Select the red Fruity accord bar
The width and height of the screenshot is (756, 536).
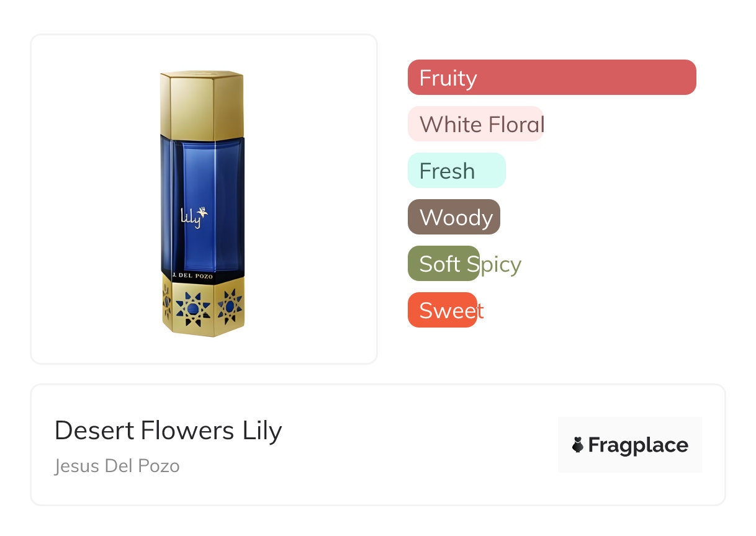[551, 78]
